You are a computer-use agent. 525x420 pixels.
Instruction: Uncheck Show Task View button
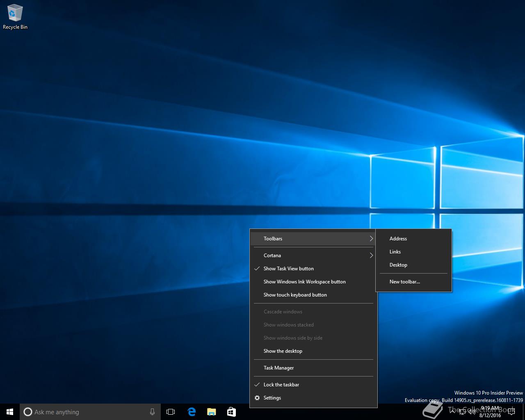[x=288, y=269]
